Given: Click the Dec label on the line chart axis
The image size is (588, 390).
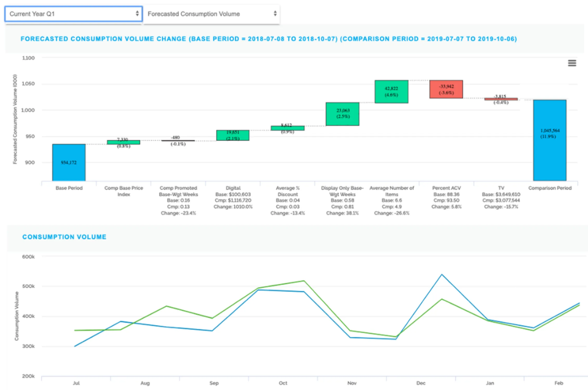Looking at the screenshot, I should pos(421,383).
